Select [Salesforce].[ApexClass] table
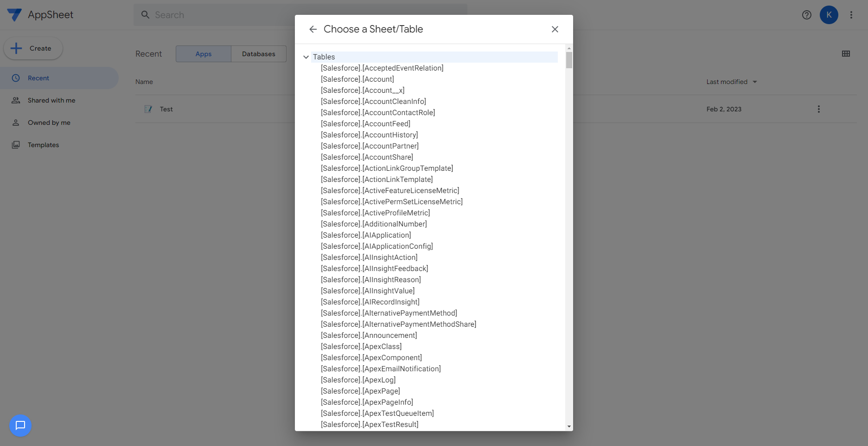The height and width of the screenshot is (446, 868). [x=361, y=347]
